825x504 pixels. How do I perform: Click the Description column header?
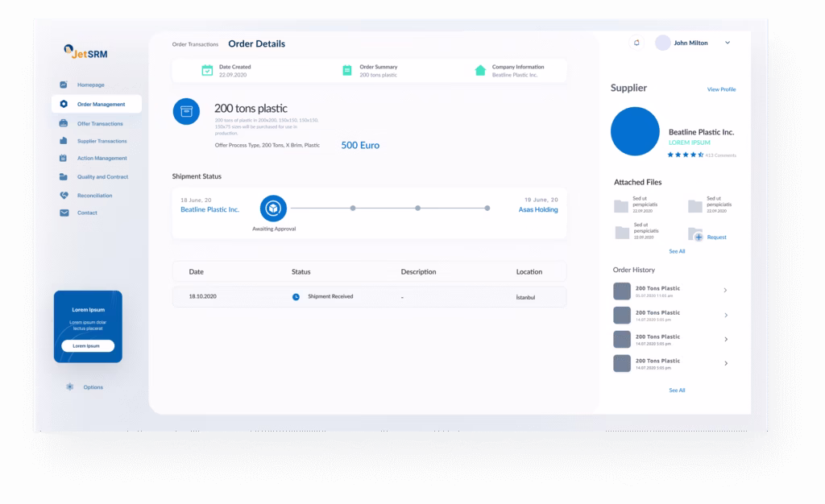[x=418, y=271]
